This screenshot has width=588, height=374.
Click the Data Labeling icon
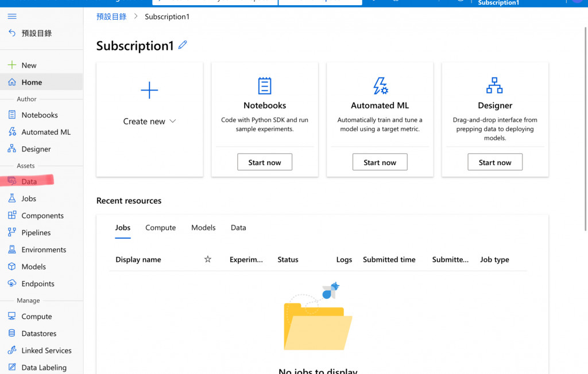(12, 367)
